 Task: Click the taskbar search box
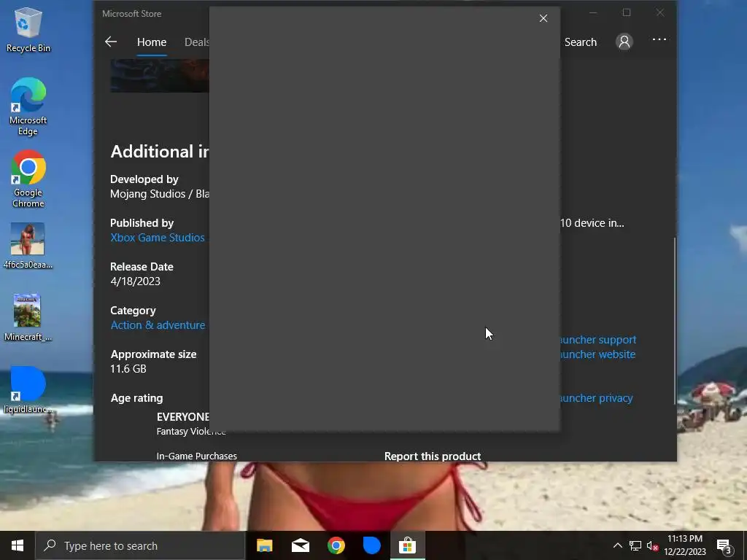tap(141, 545)
